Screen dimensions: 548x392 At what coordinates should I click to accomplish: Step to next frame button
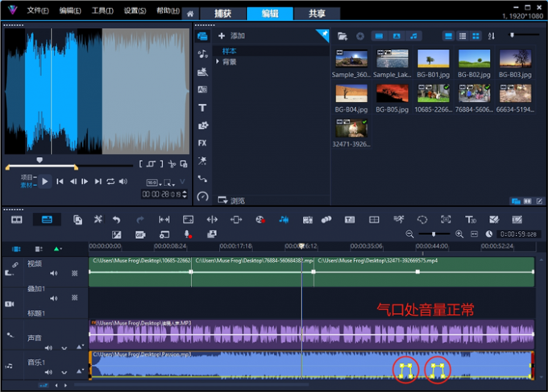click(85, 182)
